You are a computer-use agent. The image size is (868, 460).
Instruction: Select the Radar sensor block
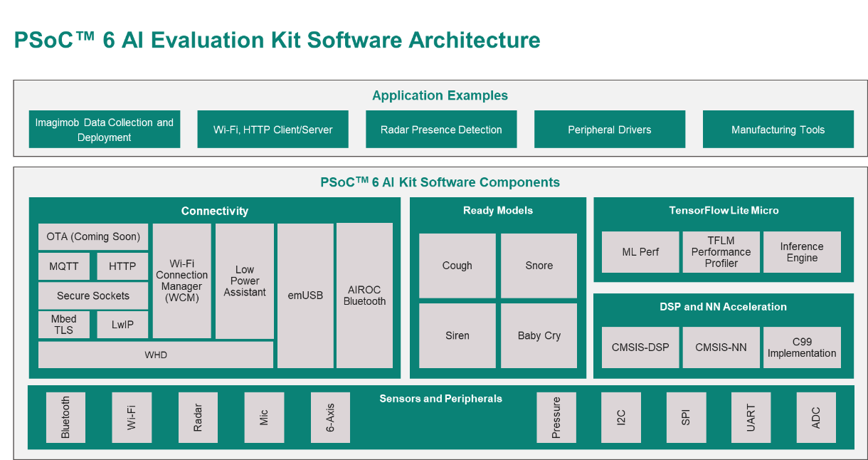(198, 417)
